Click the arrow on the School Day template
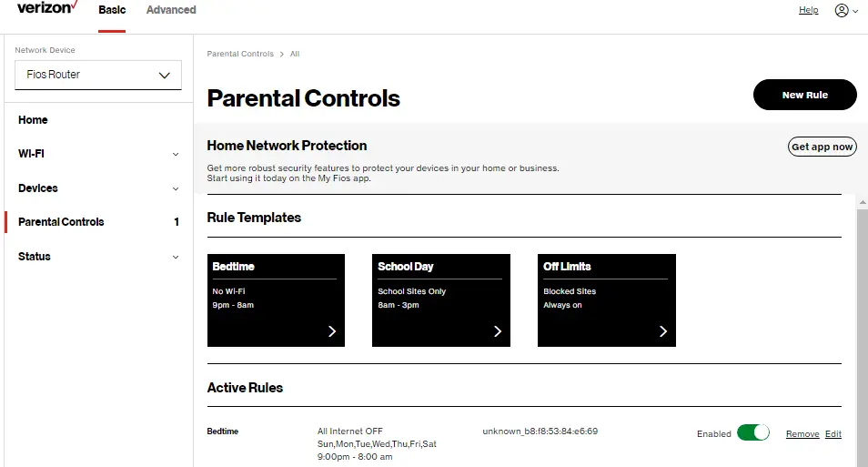868x467 pixels. point(498,331)
